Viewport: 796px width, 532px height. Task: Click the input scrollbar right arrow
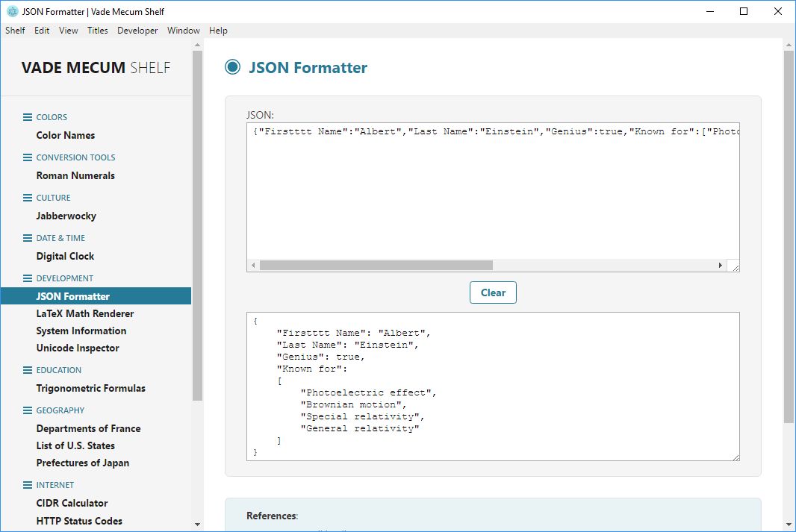(721, 265)
